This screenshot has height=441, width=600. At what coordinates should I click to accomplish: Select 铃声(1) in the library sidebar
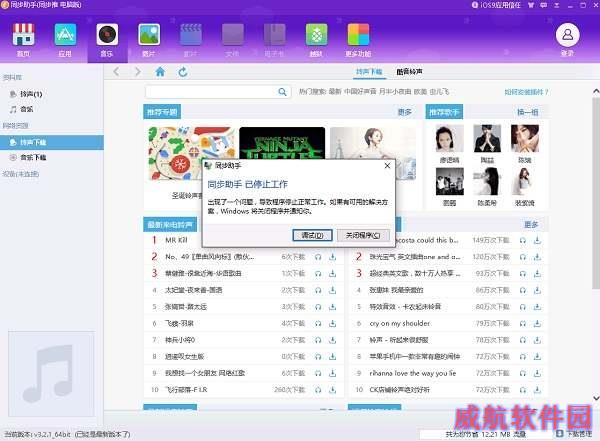(31, 94)
